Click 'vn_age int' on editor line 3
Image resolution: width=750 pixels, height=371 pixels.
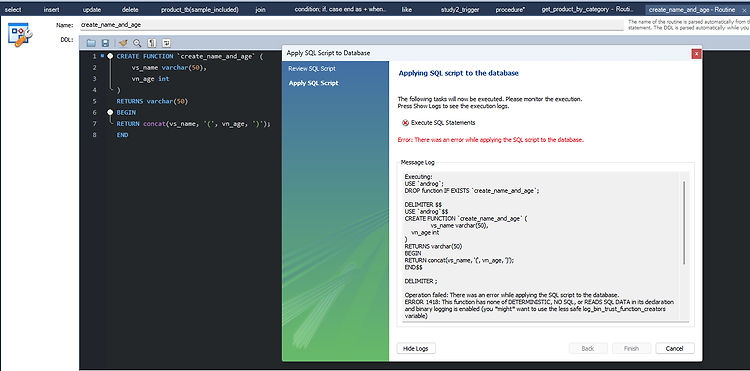[x=150, y=79]
